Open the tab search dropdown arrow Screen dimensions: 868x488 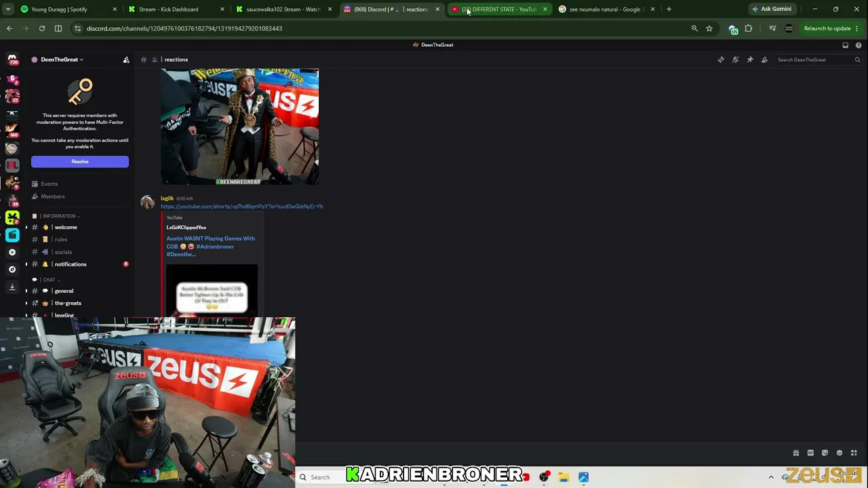point(7,9)
